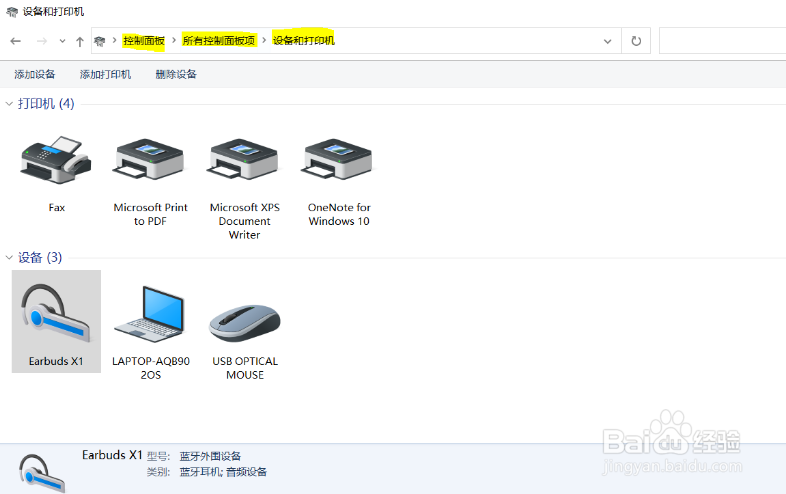Viewport: 786px width, 494px height.
Task: Expand chevron after 所有控制面板项 breadcrumb
Action: coord(264,40)
